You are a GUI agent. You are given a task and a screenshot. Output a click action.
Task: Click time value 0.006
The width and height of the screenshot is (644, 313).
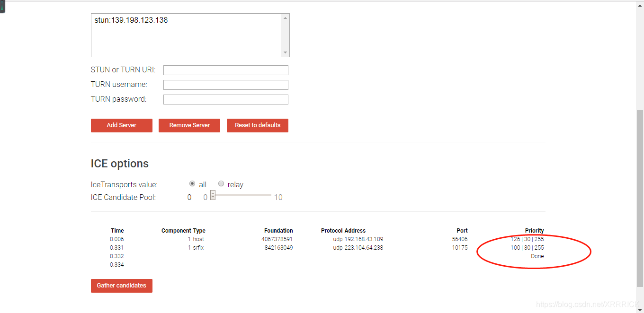point(117,239)
